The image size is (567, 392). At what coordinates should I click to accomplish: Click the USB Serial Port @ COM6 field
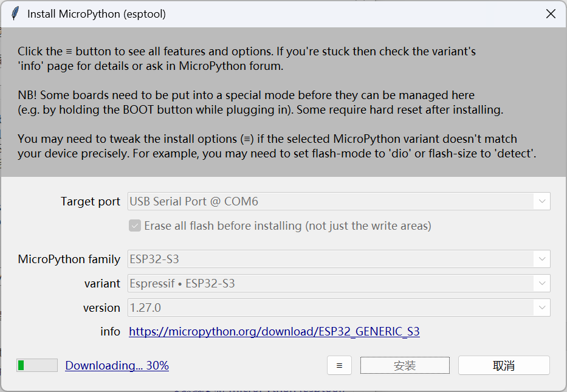[339, 201]
